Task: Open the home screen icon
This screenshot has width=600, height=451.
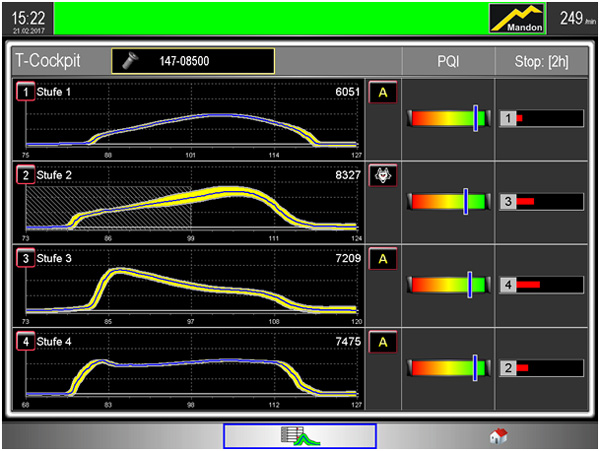Action: point(498,435)
